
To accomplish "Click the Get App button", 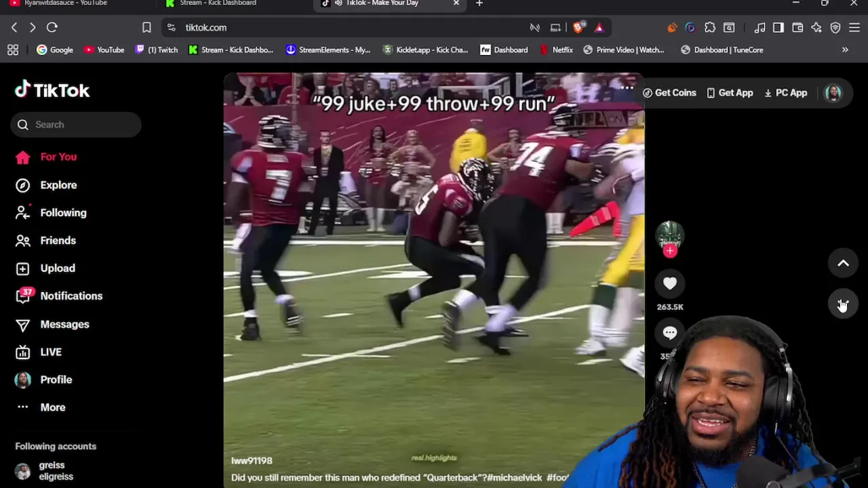I will tap(730, 93).
